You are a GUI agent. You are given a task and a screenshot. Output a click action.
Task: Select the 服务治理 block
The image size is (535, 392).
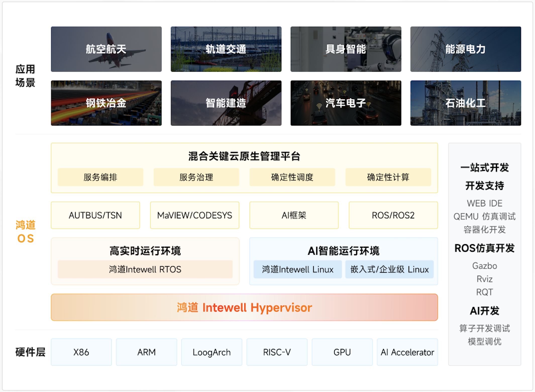click(196, 177)
